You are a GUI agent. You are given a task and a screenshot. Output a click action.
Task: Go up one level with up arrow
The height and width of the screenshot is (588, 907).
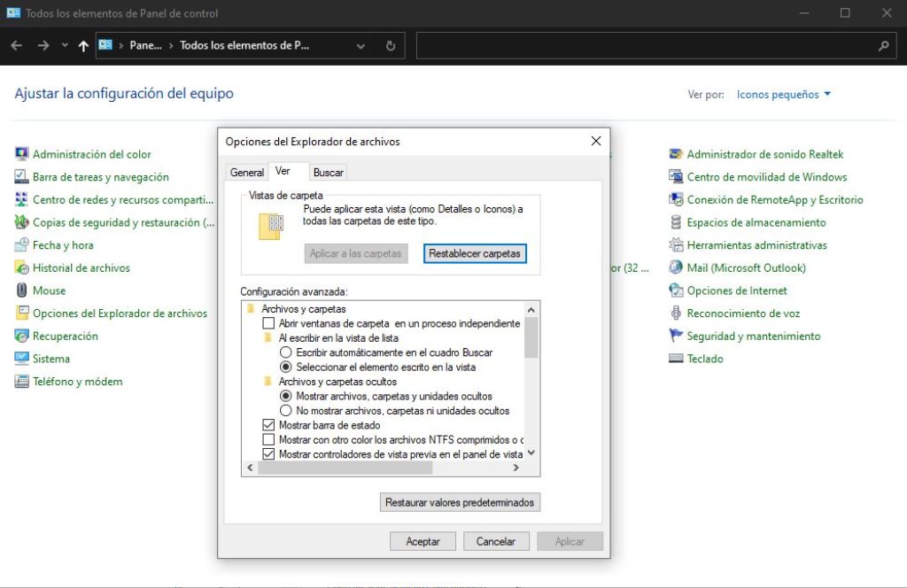click(x=83, y=46)
